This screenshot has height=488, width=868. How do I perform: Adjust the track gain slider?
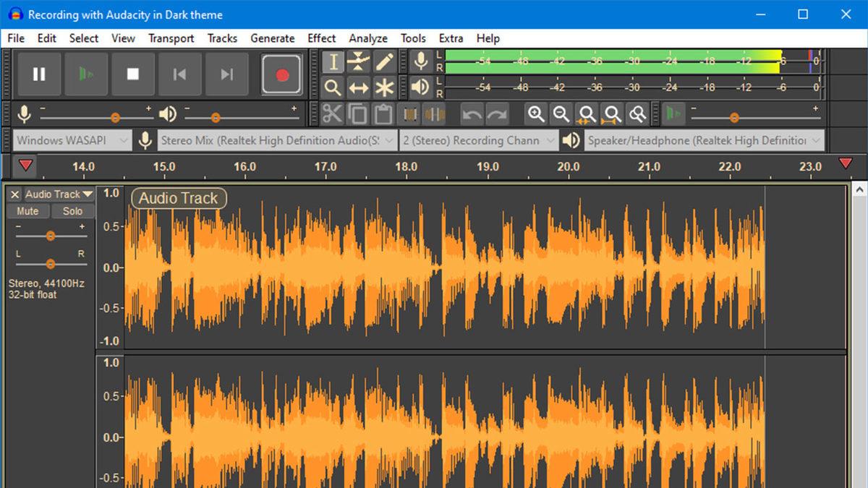tap(50, 235)
